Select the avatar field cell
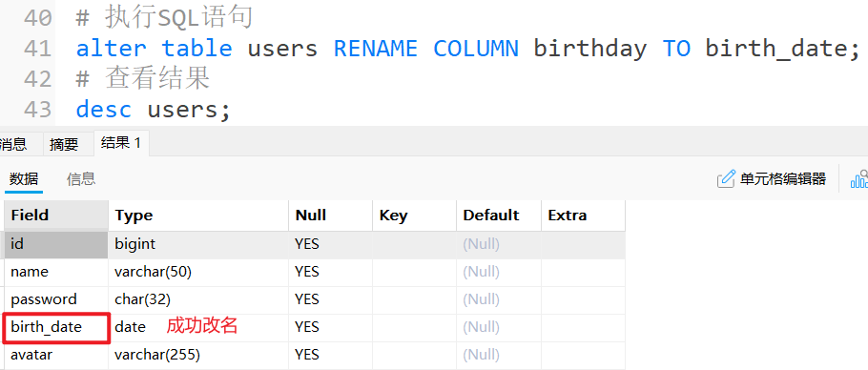This screenshot has height=370, width=868. point(56,355)
